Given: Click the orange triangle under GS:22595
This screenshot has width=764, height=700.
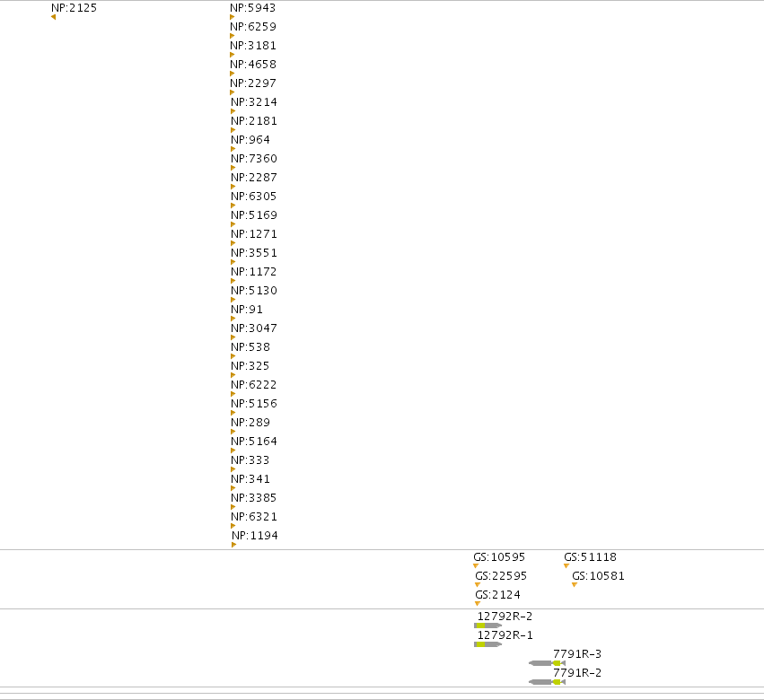Looking at the screenshot, I should pyautogui.click(x=478, y=585).
